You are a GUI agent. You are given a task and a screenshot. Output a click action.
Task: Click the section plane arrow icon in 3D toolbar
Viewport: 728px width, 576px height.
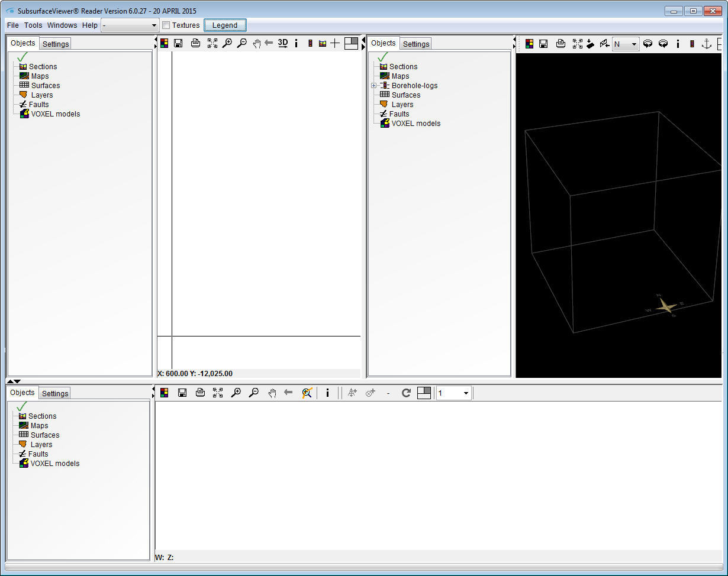[x=604, y=44]
